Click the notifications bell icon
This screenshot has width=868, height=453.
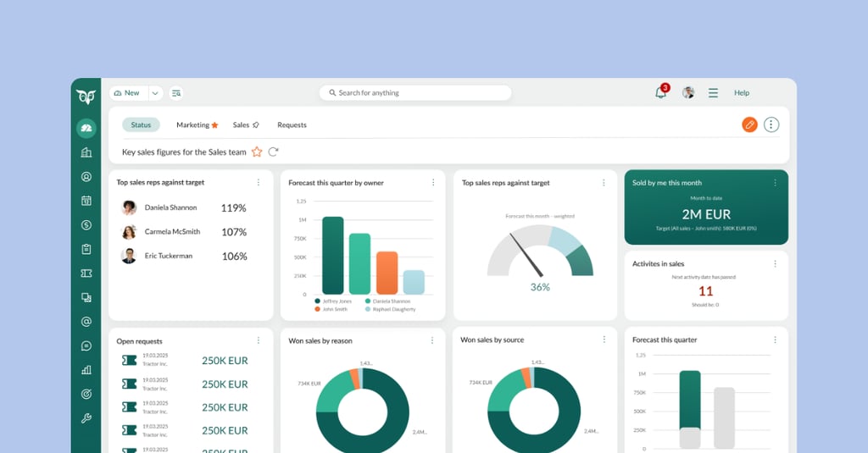(x=660, y=93)
